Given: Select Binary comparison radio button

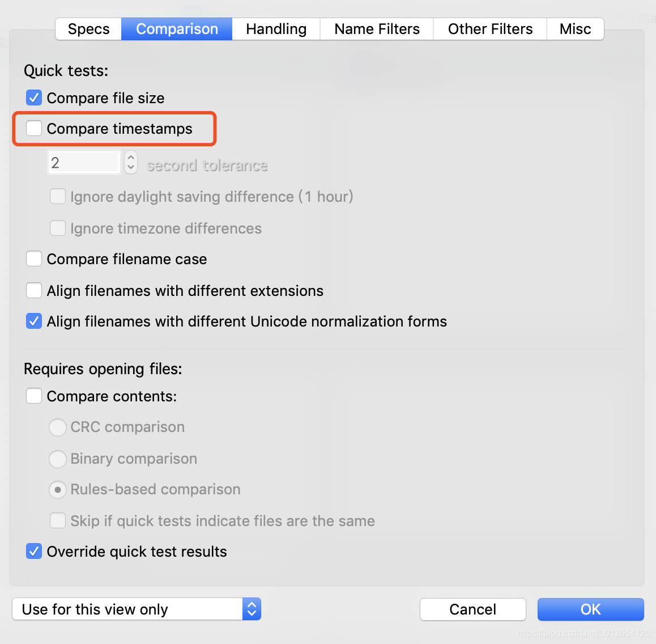Looking at the screenshot, I should [x=58, y=459].
